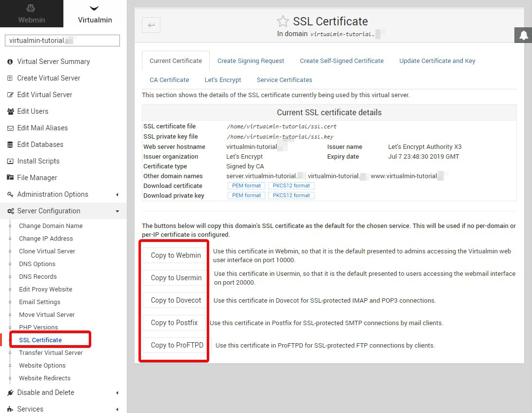Image resolution: width=532 pixels, height=413 pixels.
Task: Open the Create Self-Signed Certificate tab
Action: click(342, 61)
